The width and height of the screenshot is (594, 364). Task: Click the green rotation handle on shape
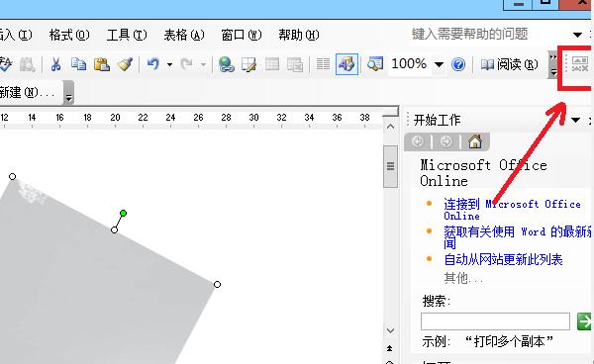(123, 213)
